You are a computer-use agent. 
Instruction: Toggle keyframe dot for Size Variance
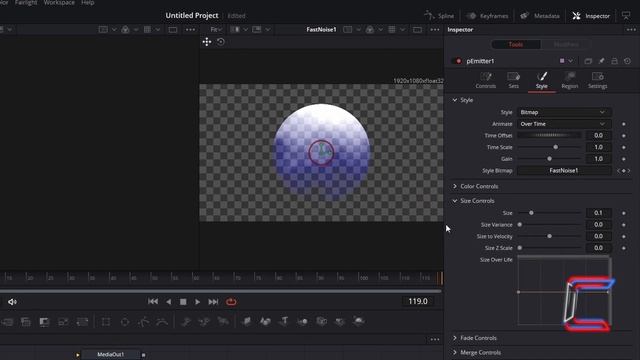624,224
